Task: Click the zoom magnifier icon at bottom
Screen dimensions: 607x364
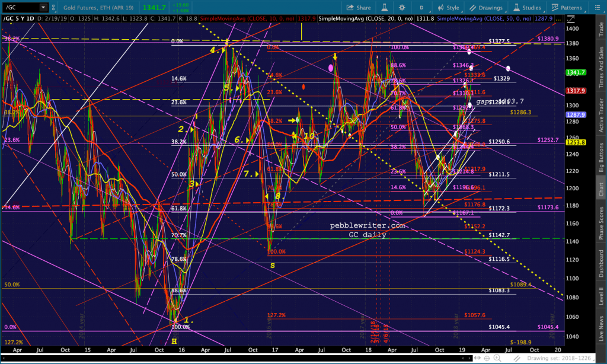Action: tap(497, 358)
